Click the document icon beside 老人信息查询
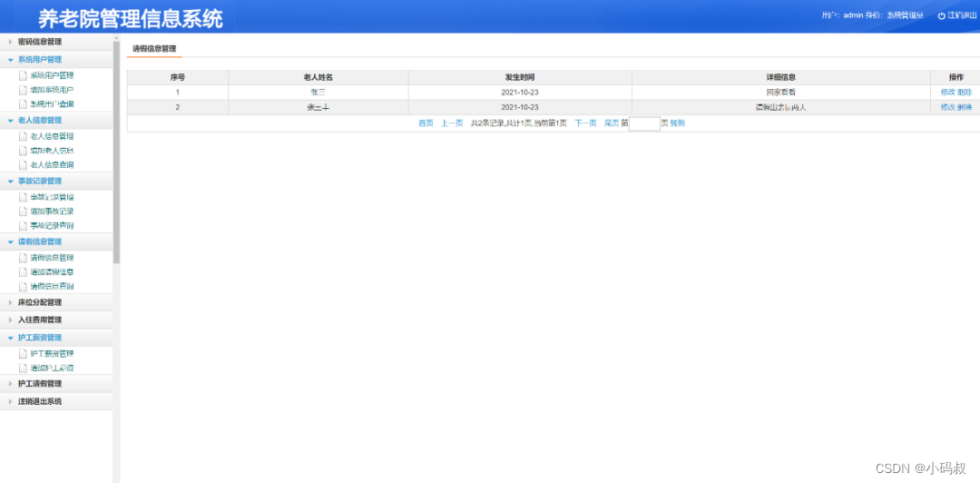 (24, 164)
